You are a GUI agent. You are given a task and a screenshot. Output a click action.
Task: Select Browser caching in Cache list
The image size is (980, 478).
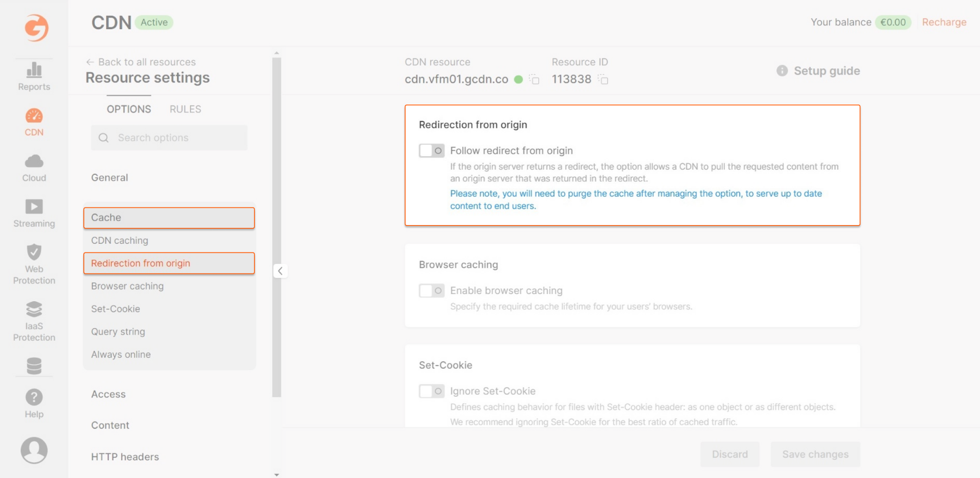[127, 286]
